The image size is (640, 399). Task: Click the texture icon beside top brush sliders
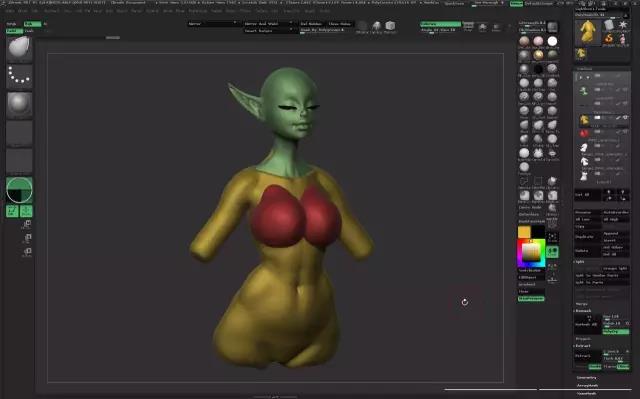(552, 27)
